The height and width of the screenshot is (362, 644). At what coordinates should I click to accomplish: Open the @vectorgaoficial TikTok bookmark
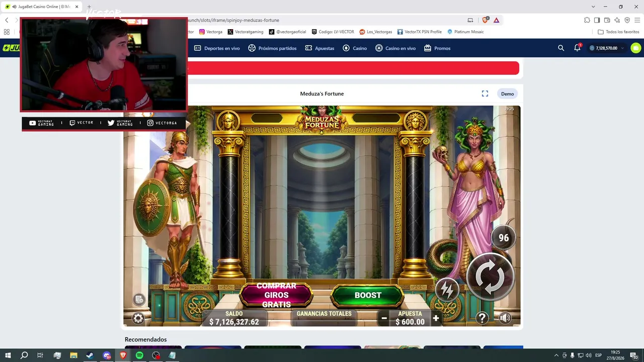point(287,32)
